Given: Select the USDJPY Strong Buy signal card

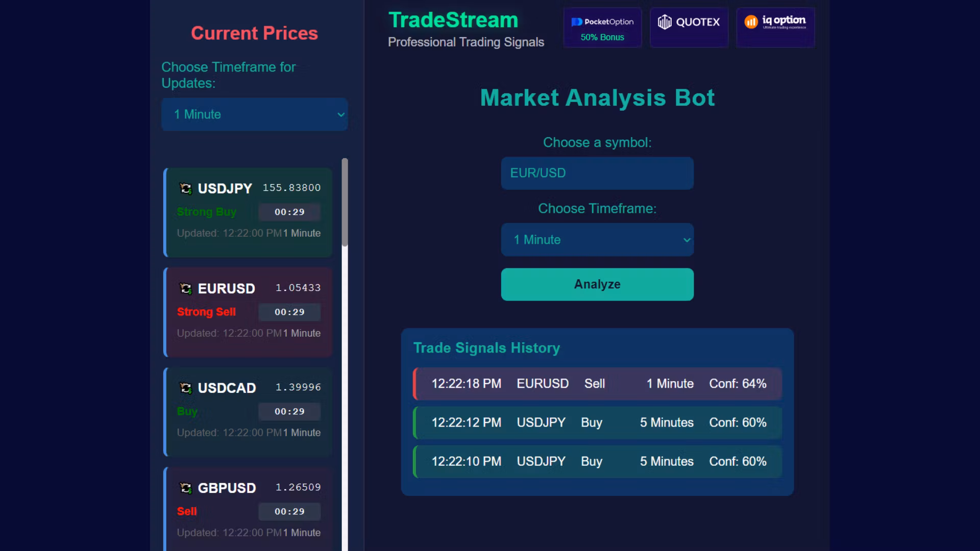Looking at the screenshot, I should click(248, 212).
